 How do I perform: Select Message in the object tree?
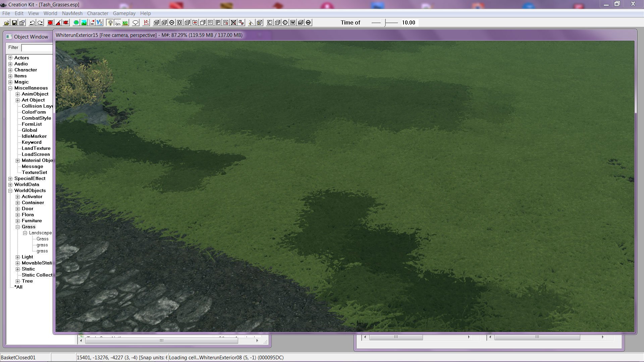click(x=32, y=166)
